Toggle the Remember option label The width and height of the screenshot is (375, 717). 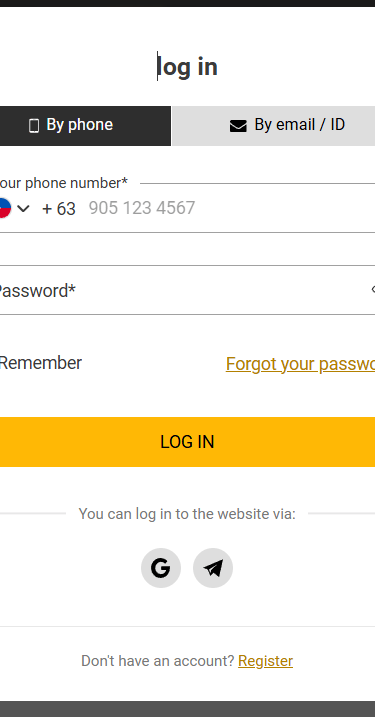(x=40, y=363)
